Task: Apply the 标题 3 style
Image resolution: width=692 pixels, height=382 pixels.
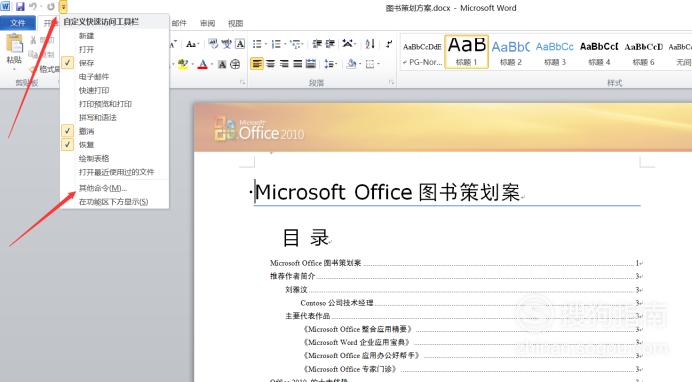Action: (x=555, y=52)
